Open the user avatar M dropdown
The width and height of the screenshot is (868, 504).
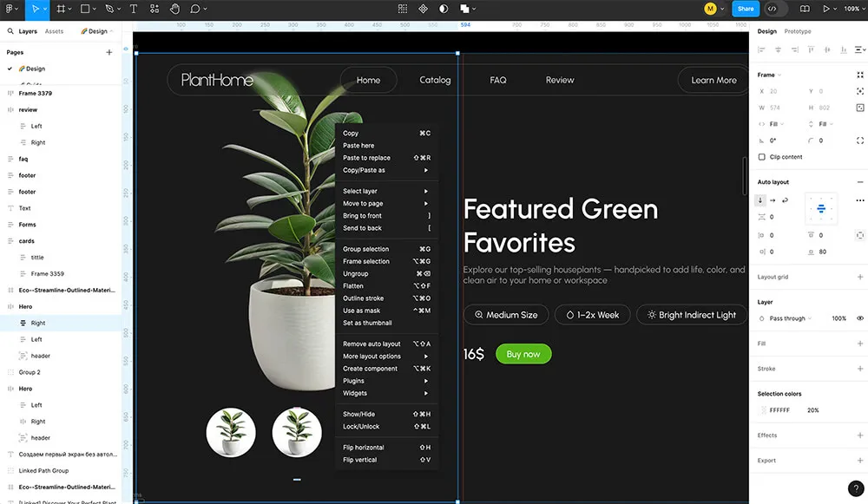(x=714, y=9)
